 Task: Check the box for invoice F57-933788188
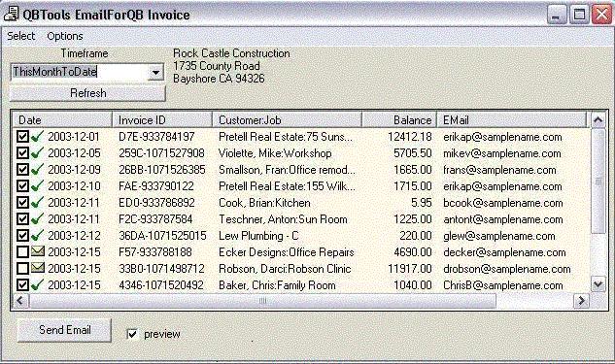[22, 252]
